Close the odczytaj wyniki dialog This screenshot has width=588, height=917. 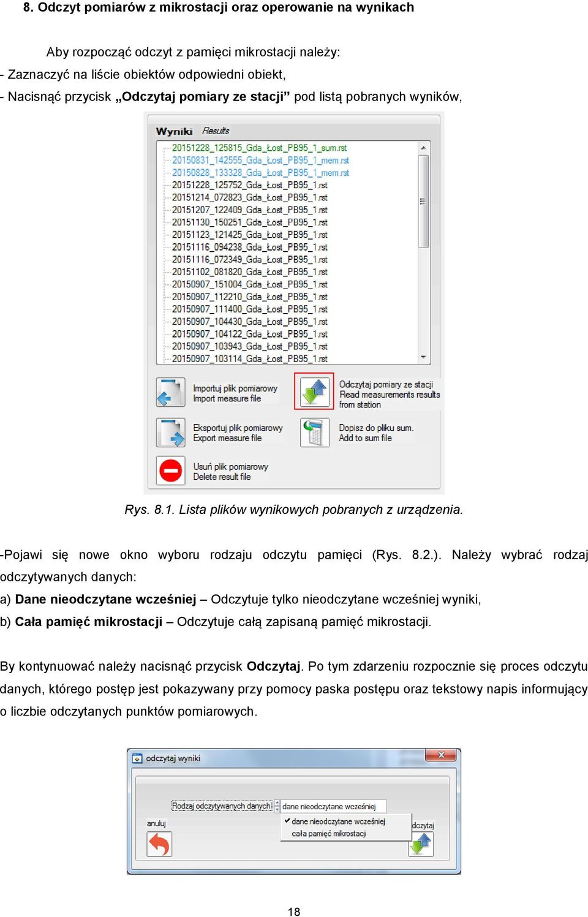(x=441, y=755)
